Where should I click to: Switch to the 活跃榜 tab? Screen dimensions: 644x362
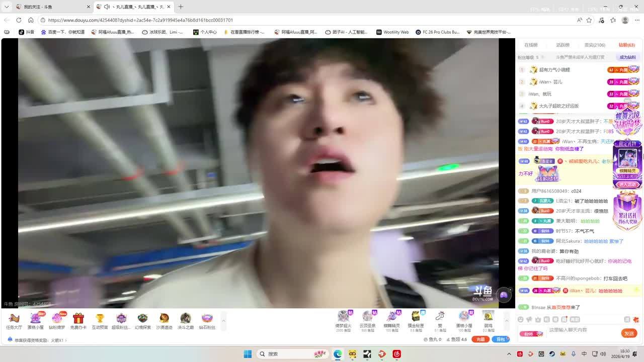coord(562,45)
